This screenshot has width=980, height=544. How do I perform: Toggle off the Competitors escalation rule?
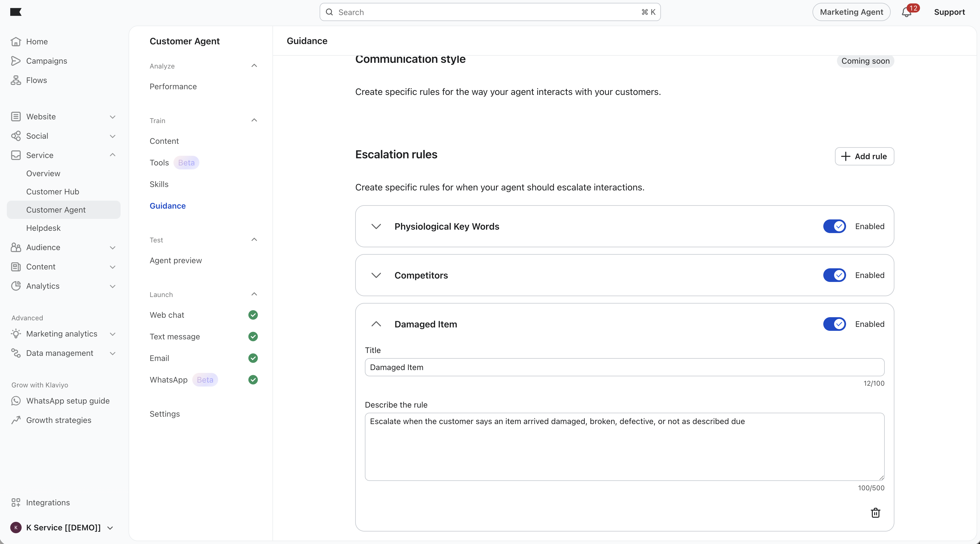[x=834, y=275]
